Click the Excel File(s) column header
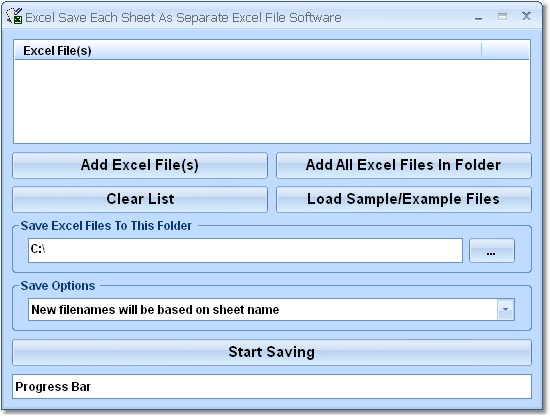The image size is (550, 417). click(x=248, y=51)
